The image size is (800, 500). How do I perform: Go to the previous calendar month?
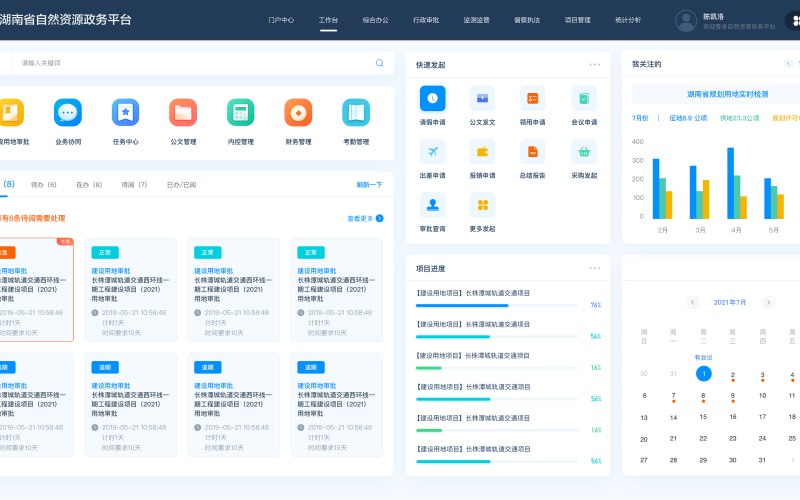coord(692,302)
